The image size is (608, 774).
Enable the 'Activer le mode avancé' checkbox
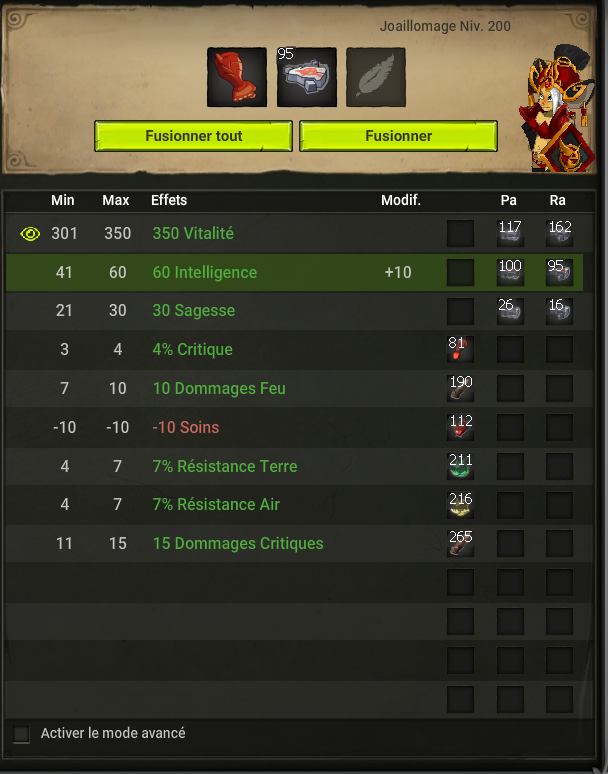[21, 734]
